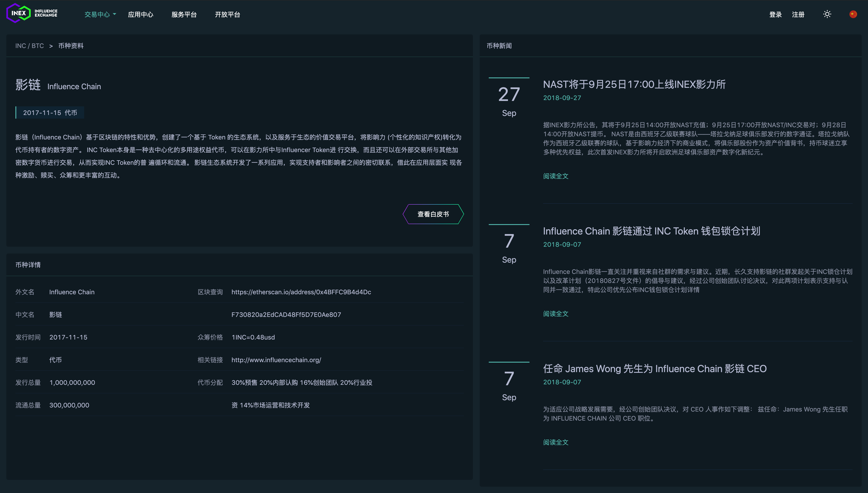Click 币种详情 section header

click(28, 265)
